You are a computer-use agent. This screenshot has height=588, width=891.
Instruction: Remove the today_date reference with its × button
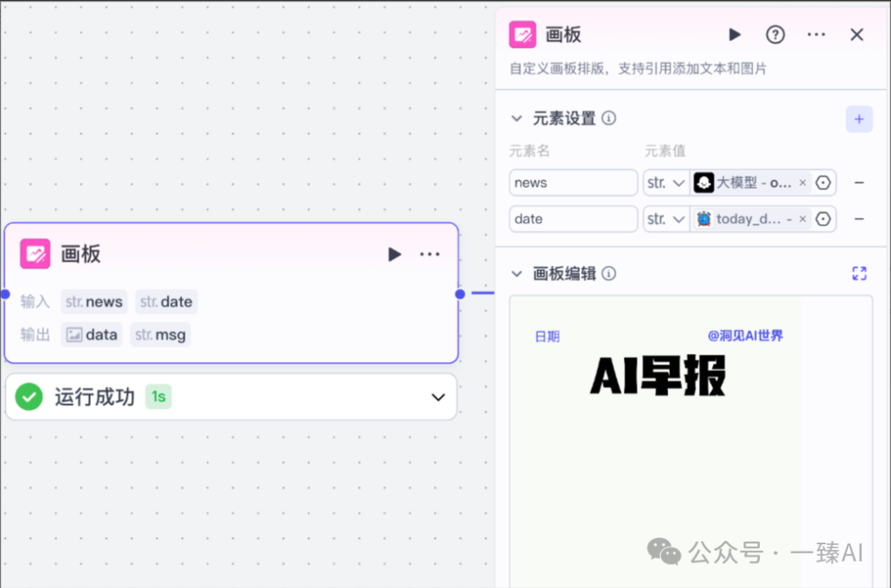[x=802, y=219]
